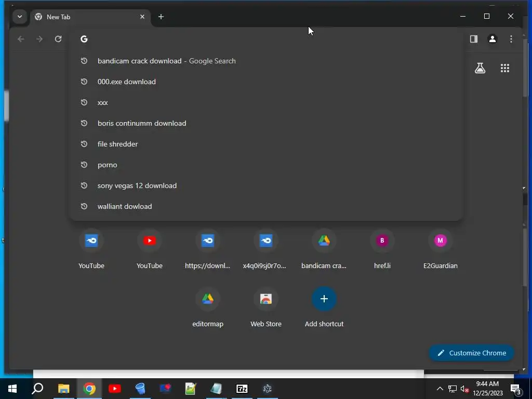Open notification center icon
This screenshot has height=399, width=532.
(x=516, y=389)
